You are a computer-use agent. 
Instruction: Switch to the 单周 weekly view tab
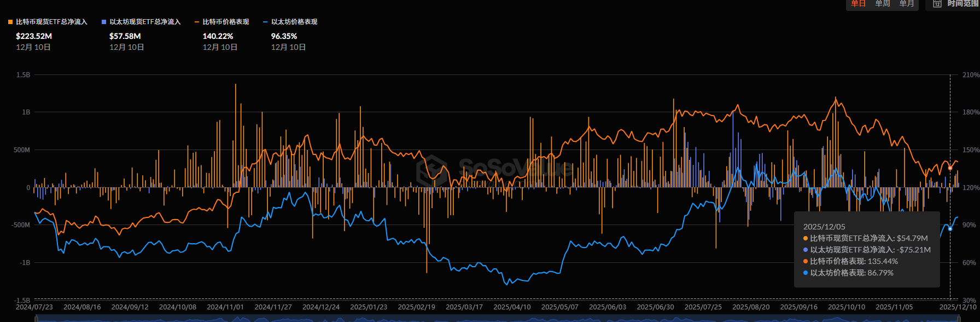tap(882, 4)
